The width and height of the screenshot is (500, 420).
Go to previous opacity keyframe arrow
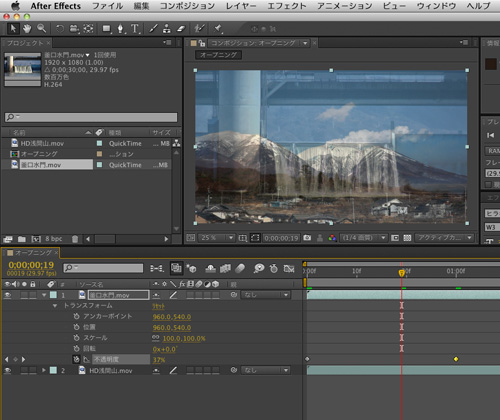7,360
